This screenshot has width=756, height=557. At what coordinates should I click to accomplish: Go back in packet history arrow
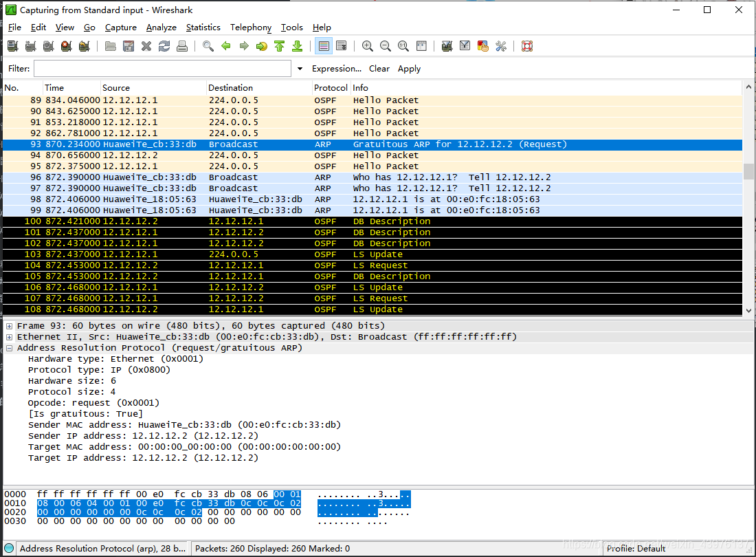pyautogui.click(x=225, y=46)
